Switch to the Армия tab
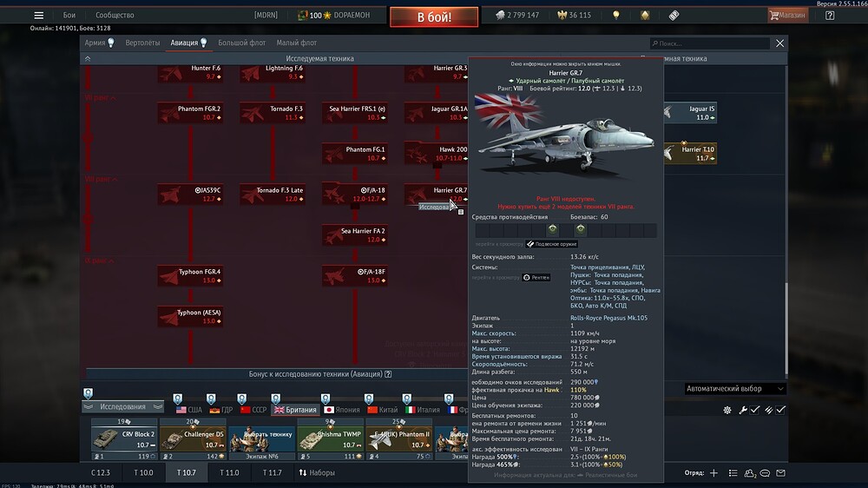 click(99, 43)
